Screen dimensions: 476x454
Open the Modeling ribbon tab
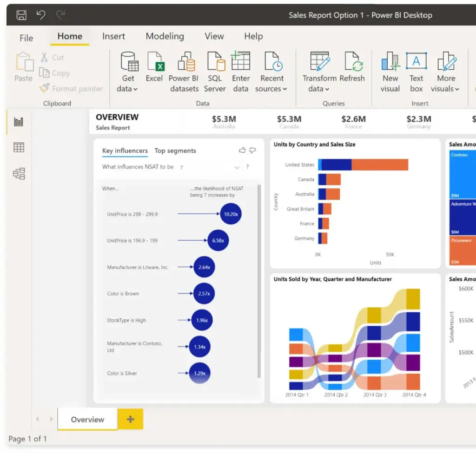[165, 36]
